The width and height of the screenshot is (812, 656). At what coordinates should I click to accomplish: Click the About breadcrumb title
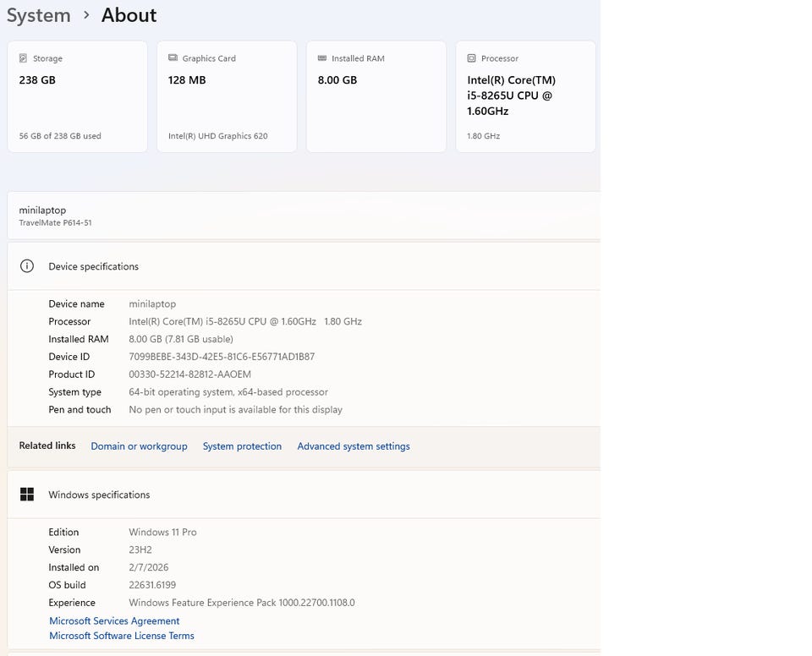(129, 15)
